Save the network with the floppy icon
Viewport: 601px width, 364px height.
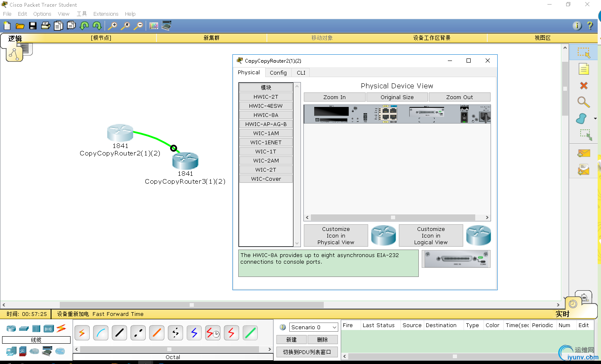[33, 26]
